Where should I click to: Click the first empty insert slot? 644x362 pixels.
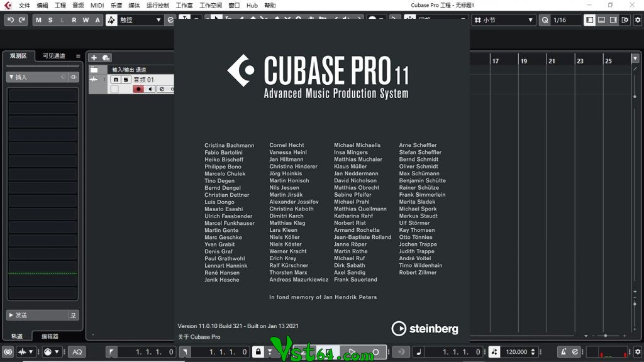point(43,96)
